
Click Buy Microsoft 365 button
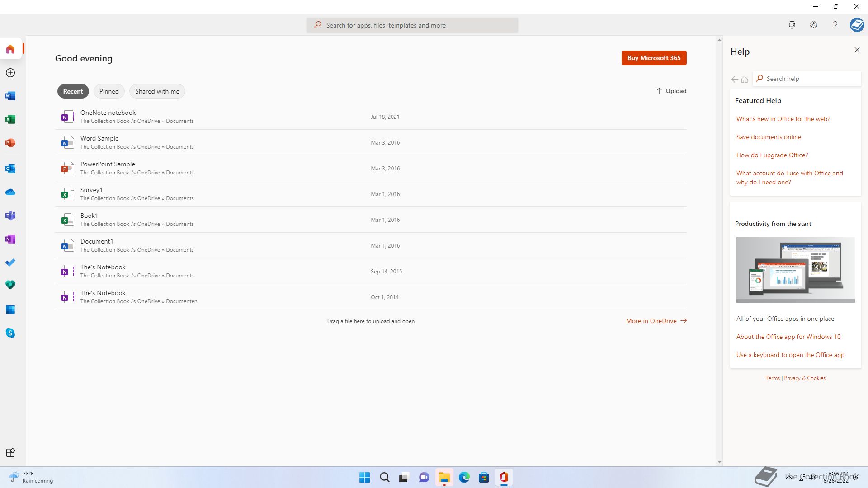[654, 58]
